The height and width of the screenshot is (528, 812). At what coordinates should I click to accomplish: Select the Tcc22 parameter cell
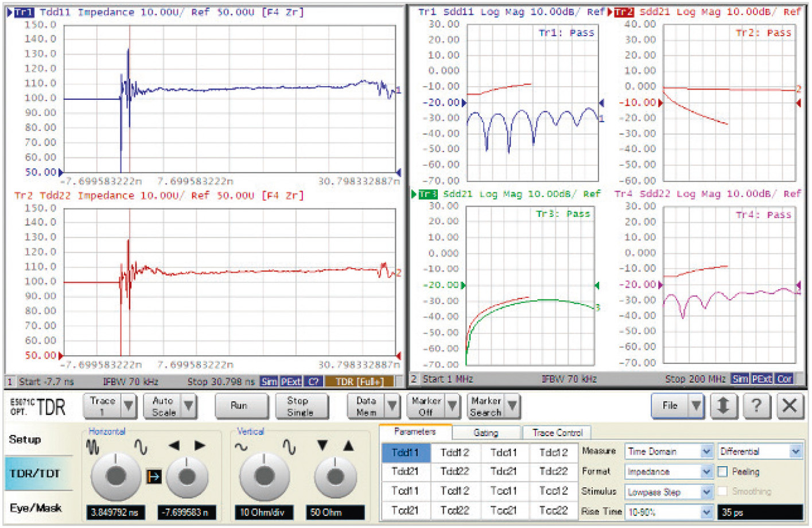click(554, 510)
